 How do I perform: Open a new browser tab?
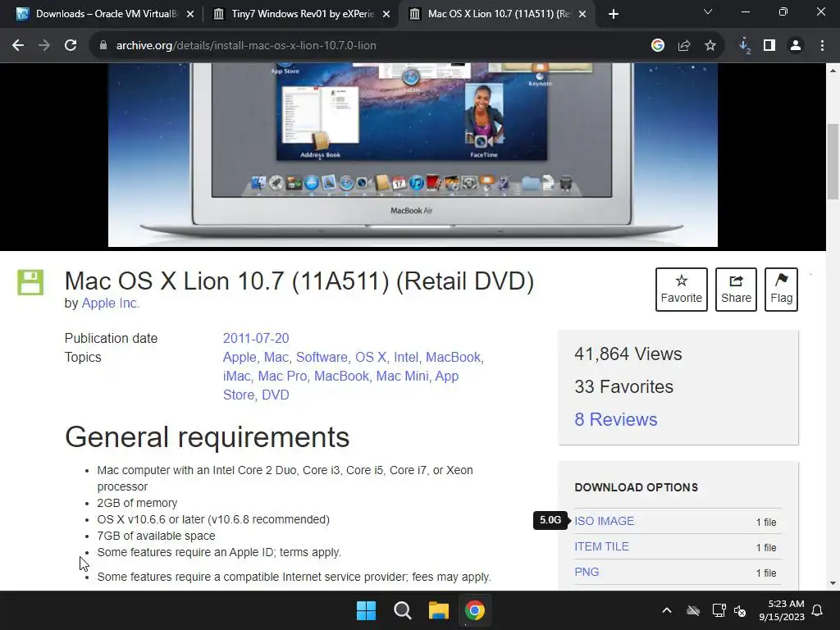(x=614, y=14)
